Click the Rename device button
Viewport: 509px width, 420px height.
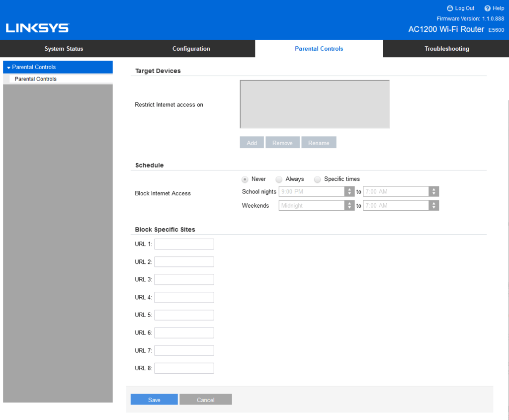tap(319, 143)
